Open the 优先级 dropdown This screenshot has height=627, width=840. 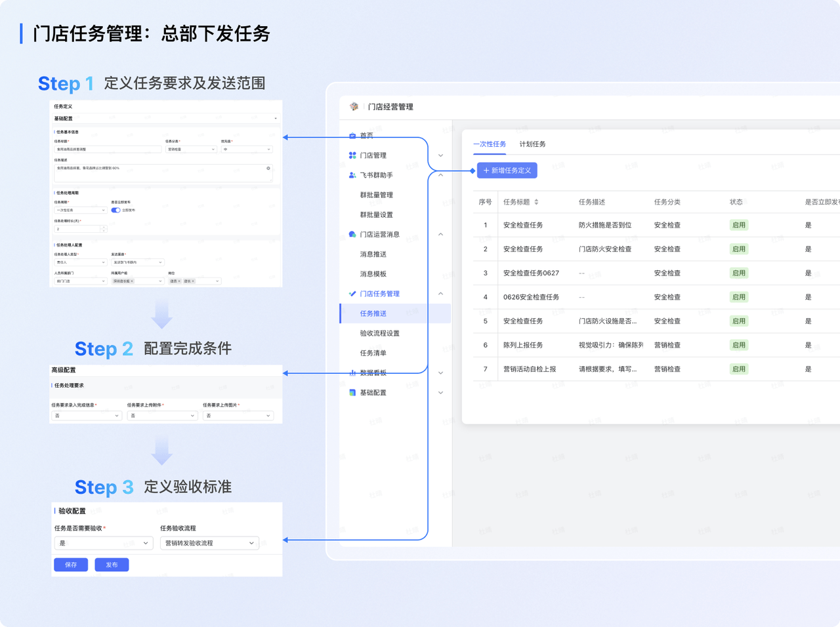tap(247, 150)
